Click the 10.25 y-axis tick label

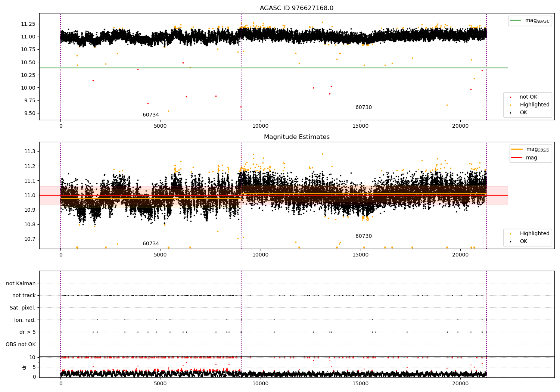point(28,75)
